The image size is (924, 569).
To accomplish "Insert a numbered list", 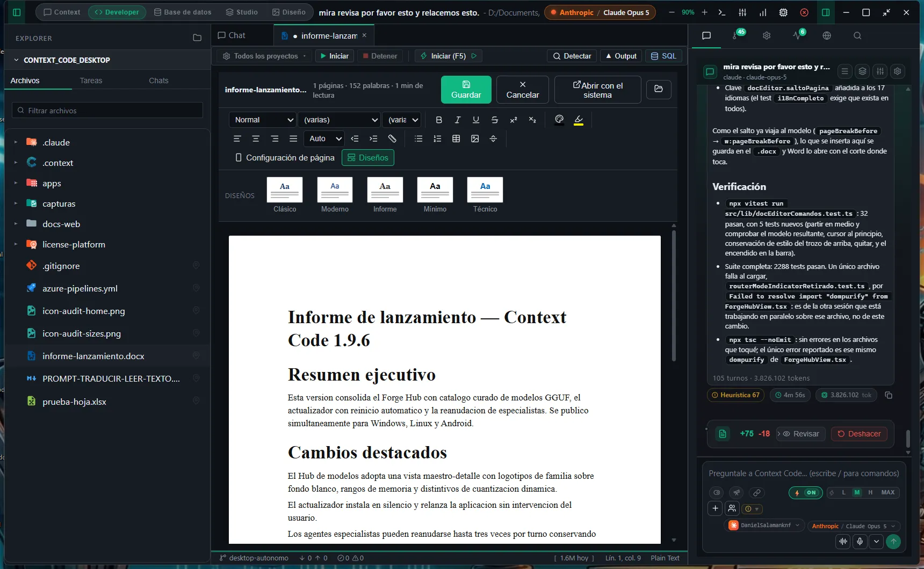I will coord(437,138).
